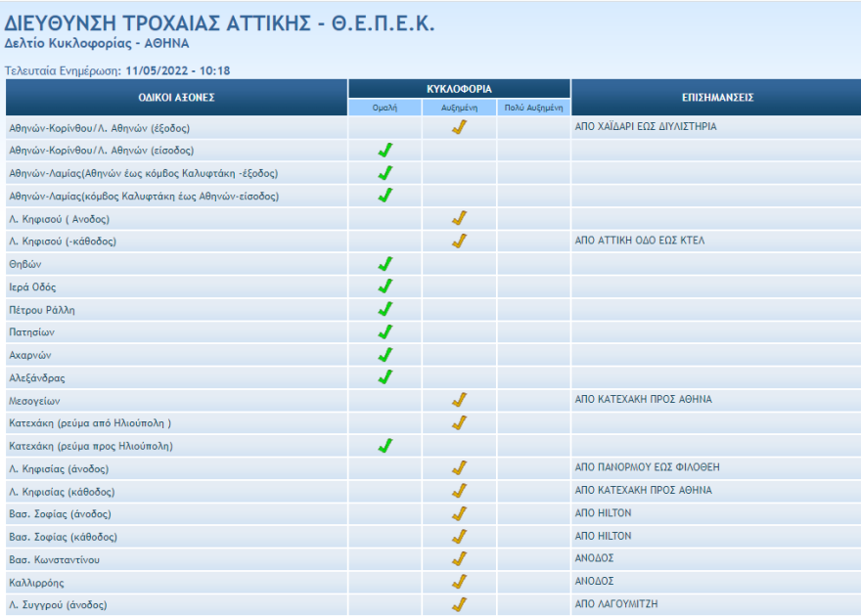Select the Πολύ Αυξημένη sub-header
861x616 pixels.
(533, 109)
